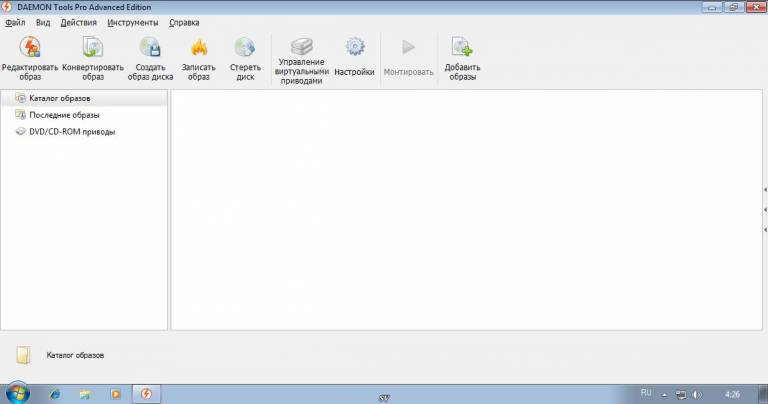Viewport: 768px width, 404px height.
Task: Click Добавить образы icon
Action: [462, 48]
